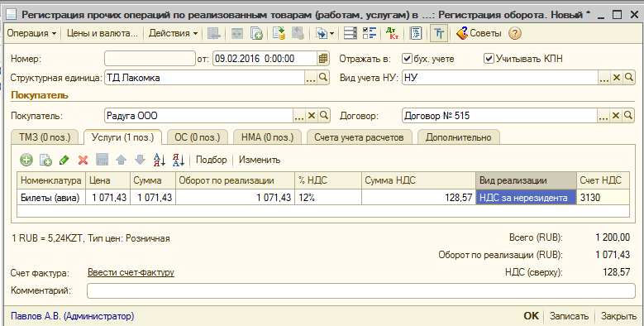This screenshot has height=326, width=644.
Task: Switch to the ТМЗ (0 поз.) tab
Action: point(45,137)
